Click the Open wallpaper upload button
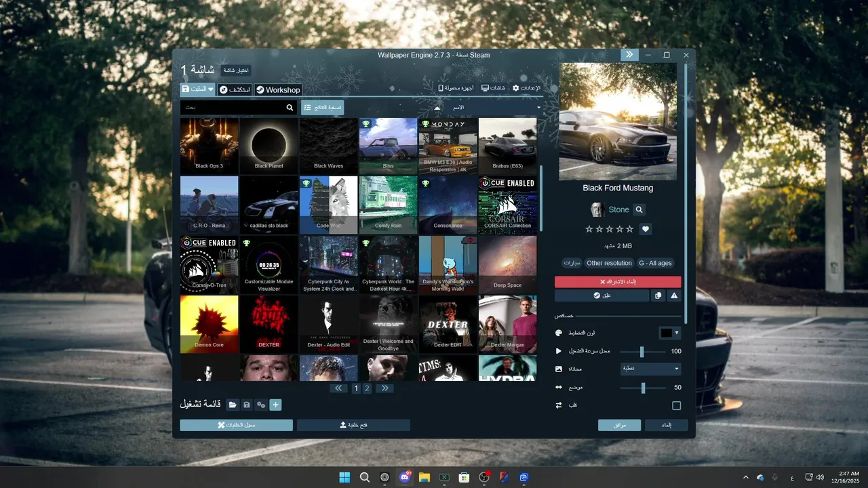 (x=353, y=425)
